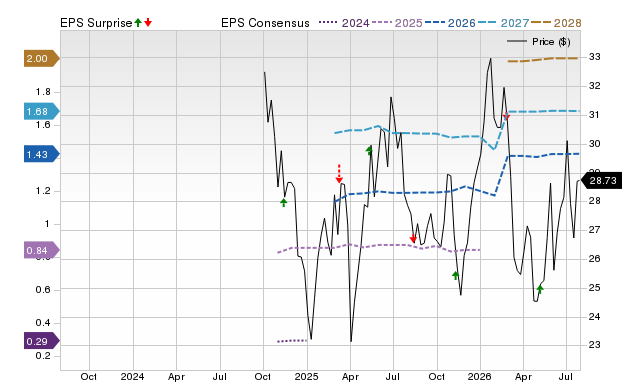Viewport: 640px width, 382px height.
Task: Select the green surprise arrow near November 2024
Action: tap(284, 202)
